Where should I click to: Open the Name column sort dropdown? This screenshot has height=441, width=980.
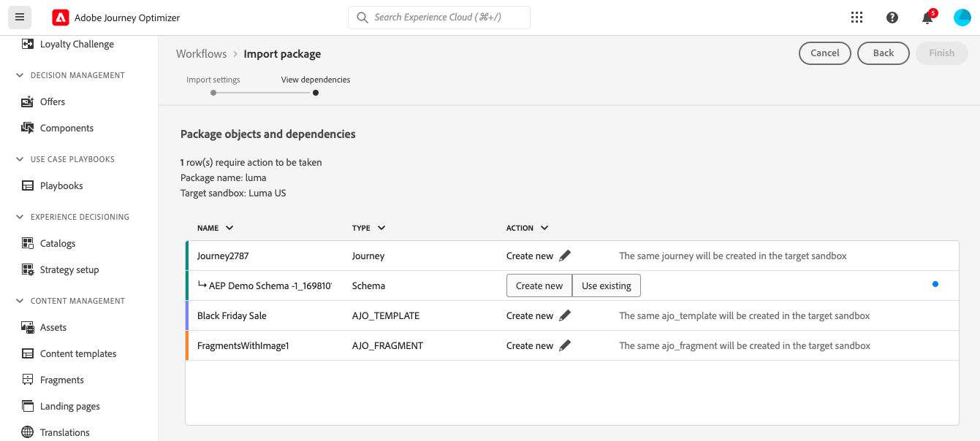click(x=229, y=228)
